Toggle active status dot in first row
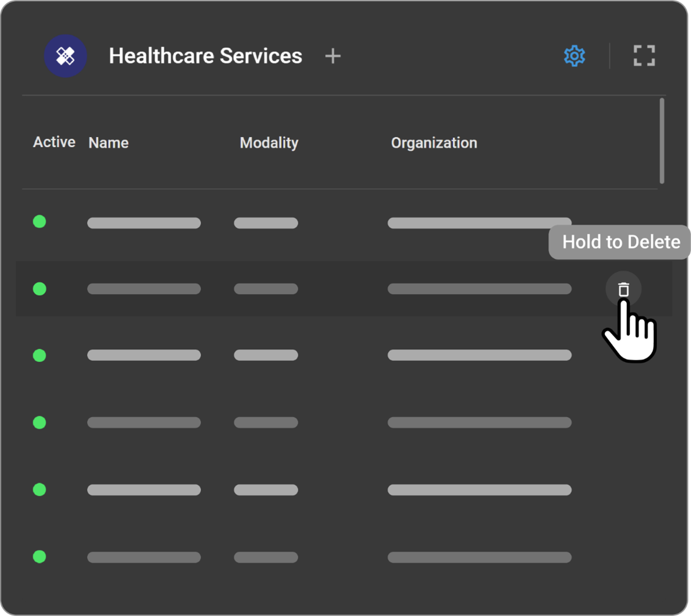The height and width of the screenshot is (616, 691). (39, 222)
